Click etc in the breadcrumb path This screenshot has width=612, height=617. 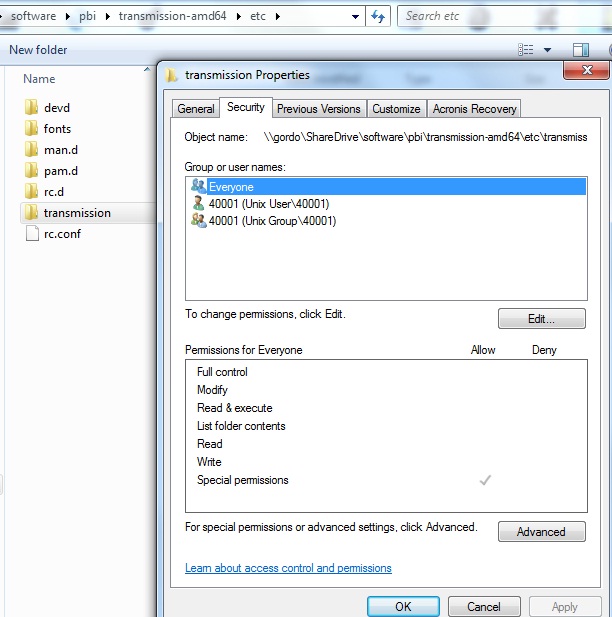(x=258, y=16)
